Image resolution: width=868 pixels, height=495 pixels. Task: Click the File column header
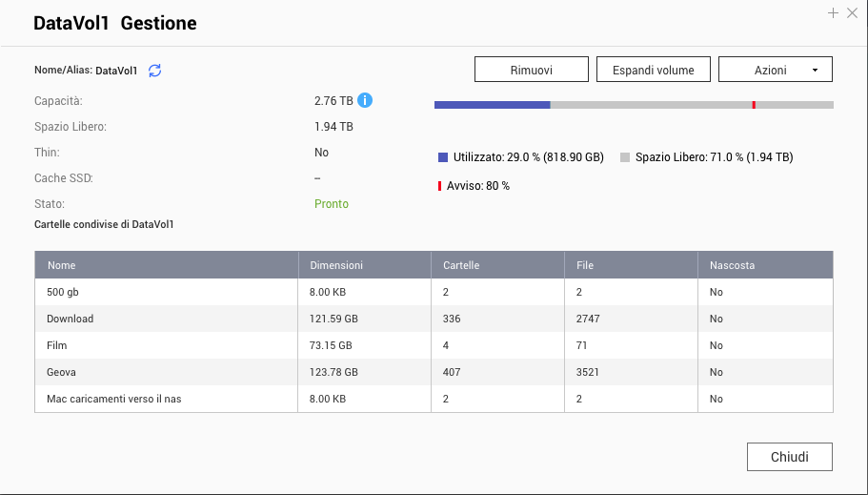[585, 265]
